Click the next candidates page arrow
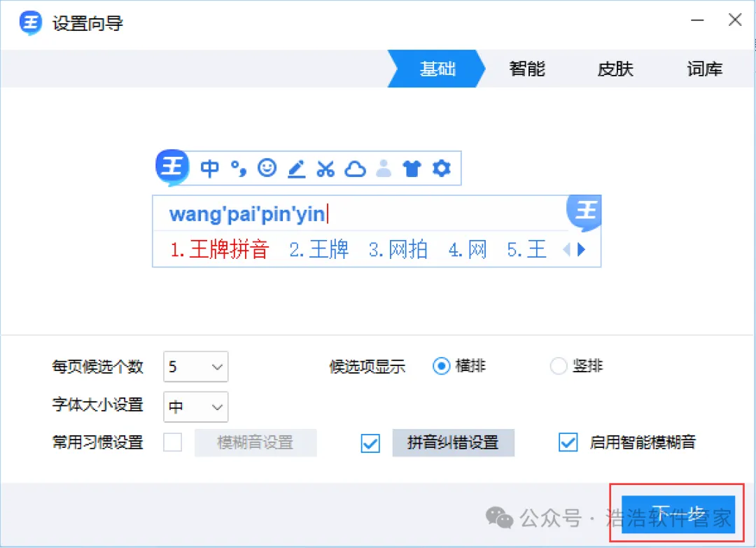 pyautogui.click(x=582, y=250)
